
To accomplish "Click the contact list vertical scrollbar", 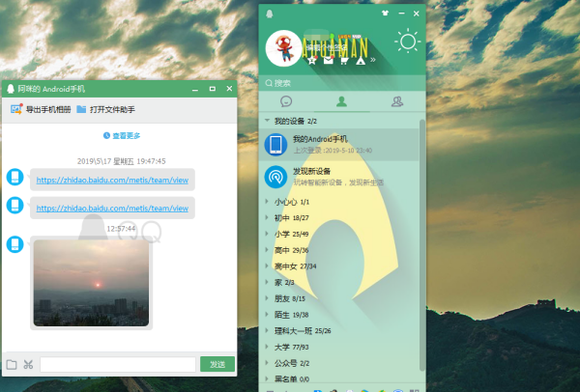I will coord(422,245).
